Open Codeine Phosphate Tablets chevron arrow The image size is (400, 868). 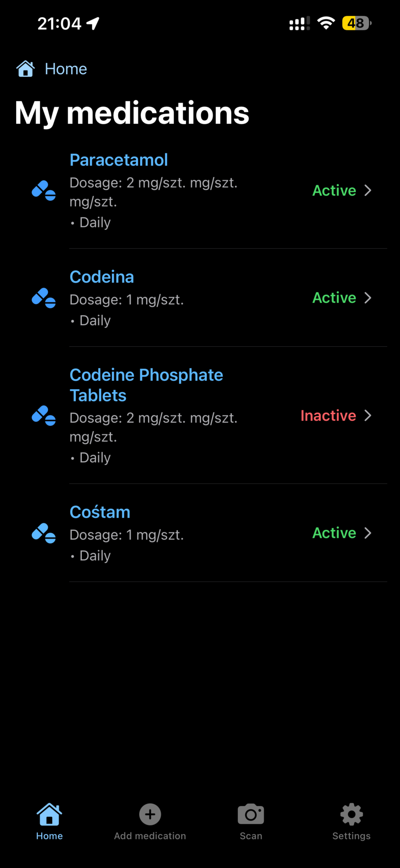click(368, 416)
